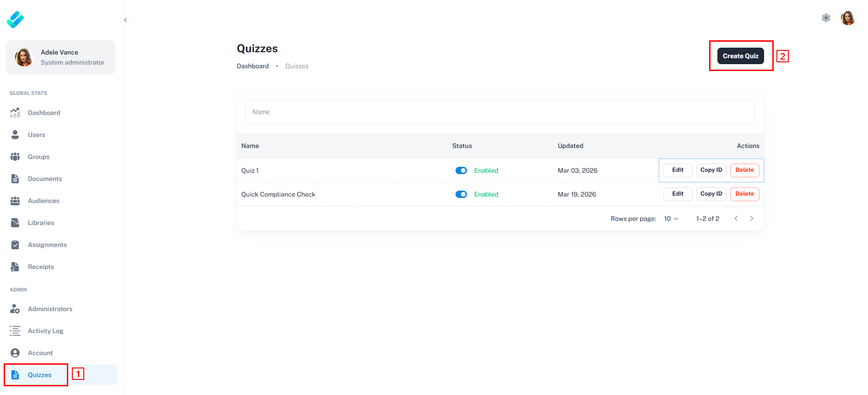Open the Receipts menu item

tap(41, 267)
